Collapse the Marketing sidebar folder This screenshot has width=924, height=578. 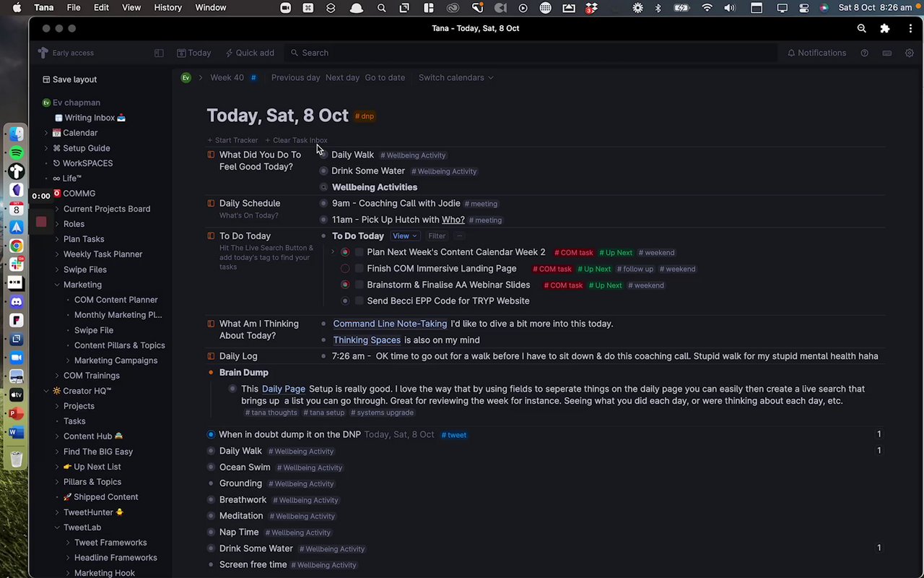click(57, 285)
